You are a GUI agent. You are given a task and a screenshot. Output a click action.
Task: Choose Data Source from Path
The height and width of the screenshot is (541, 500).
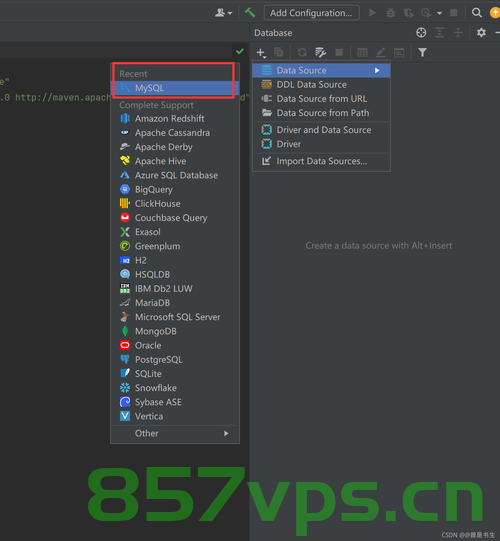pos(321,113)
